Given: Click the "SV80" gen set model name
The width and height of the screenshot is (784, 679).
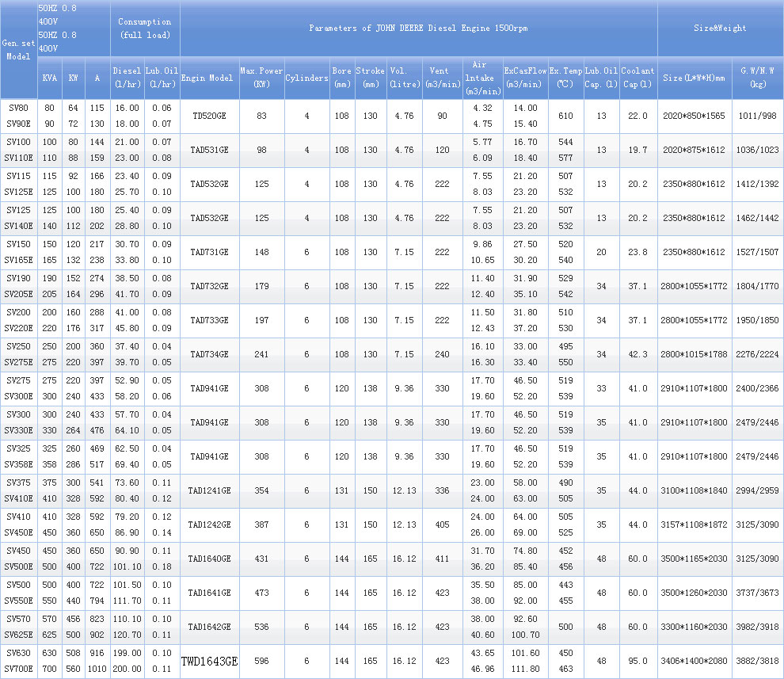Looking at the screenshot, I should click(18, 108).
